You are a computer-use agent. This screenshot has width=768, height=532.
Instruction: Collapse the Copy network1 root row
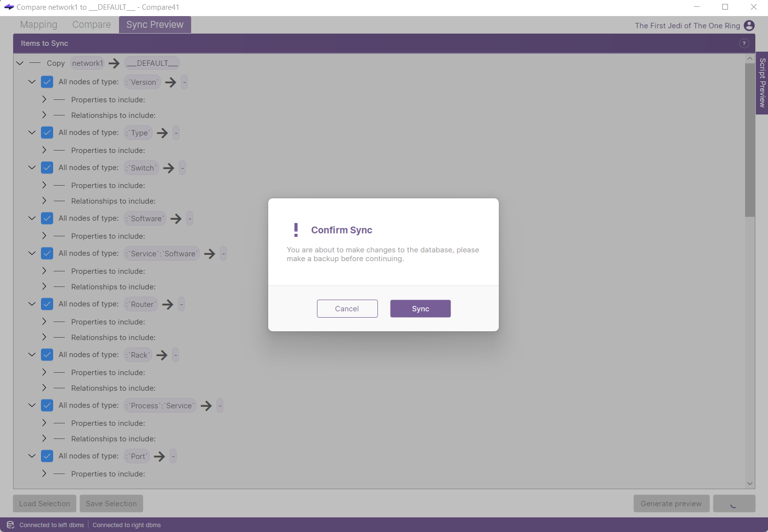[x=20, y=63]
